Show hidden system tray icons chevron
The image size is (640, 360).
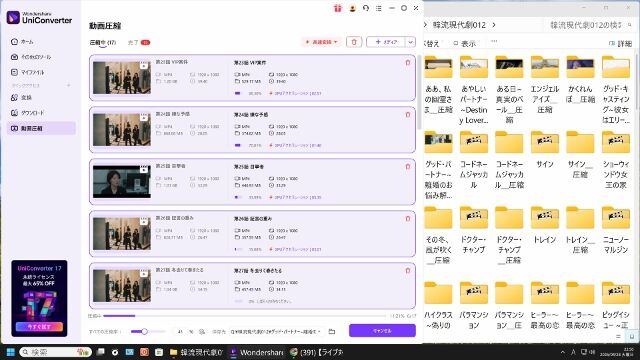click(x=562, y=352)
